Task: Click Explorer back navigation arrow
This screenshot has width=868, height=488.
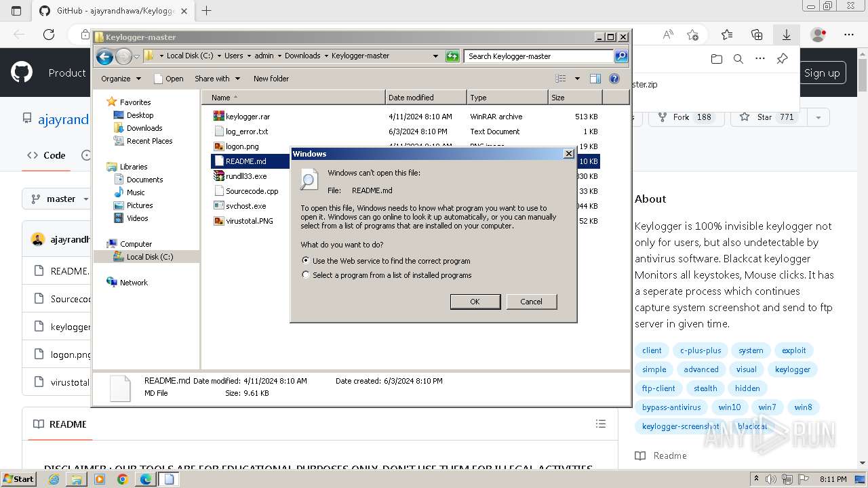Action: coord(104,56)
